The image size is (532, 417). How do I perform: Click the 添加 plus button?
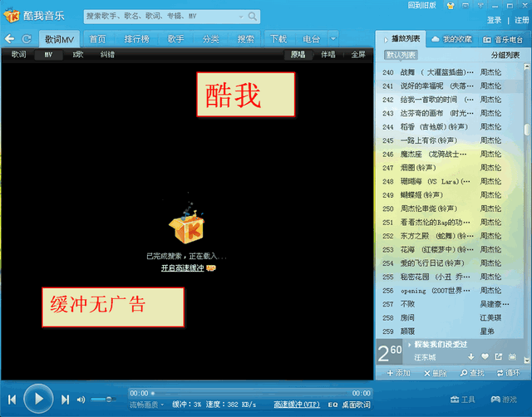coord(399,373)
